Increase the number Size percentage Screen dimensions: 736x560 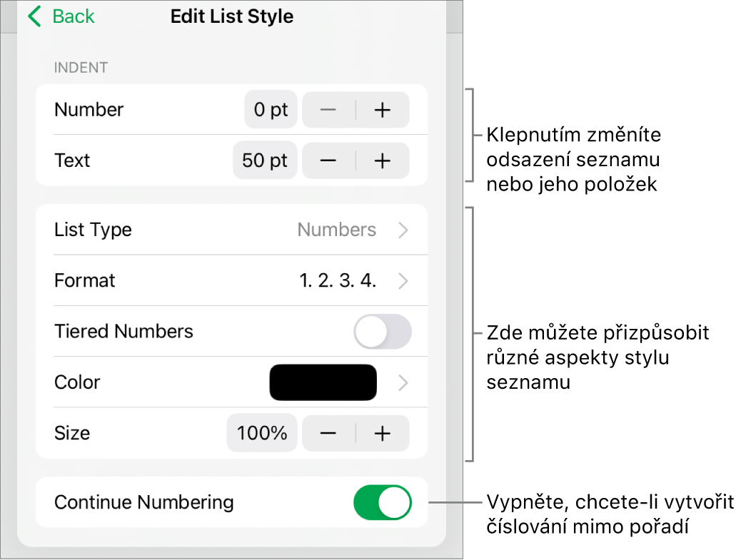tap(383, 433)
